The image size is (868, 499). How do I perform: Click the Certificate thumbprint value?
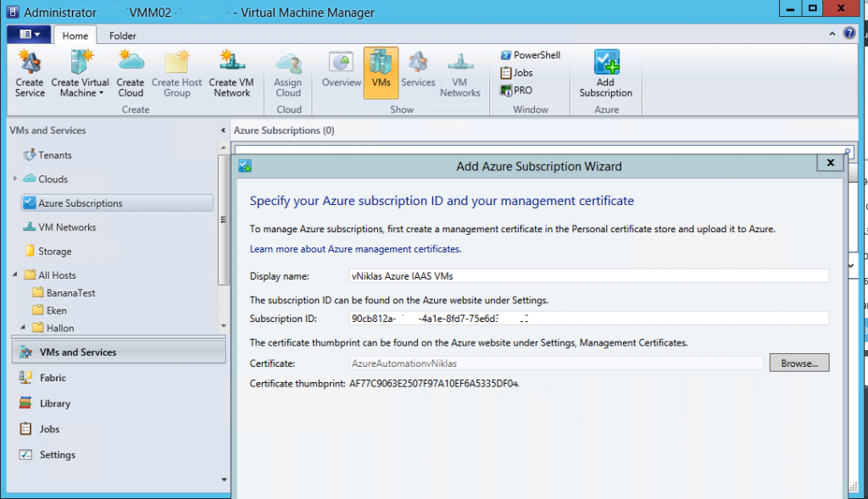[x=434, y=384]
